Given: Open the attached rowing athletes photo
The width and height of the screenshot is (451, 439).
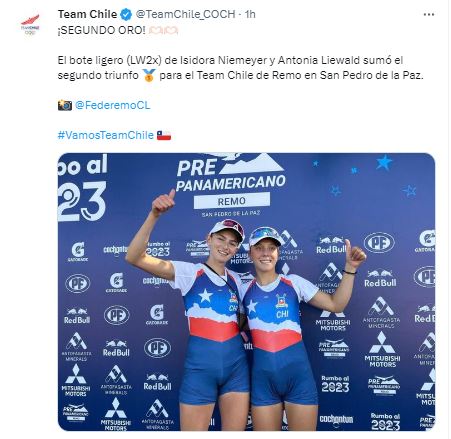Looking at the screenshot, I should 246,292.
